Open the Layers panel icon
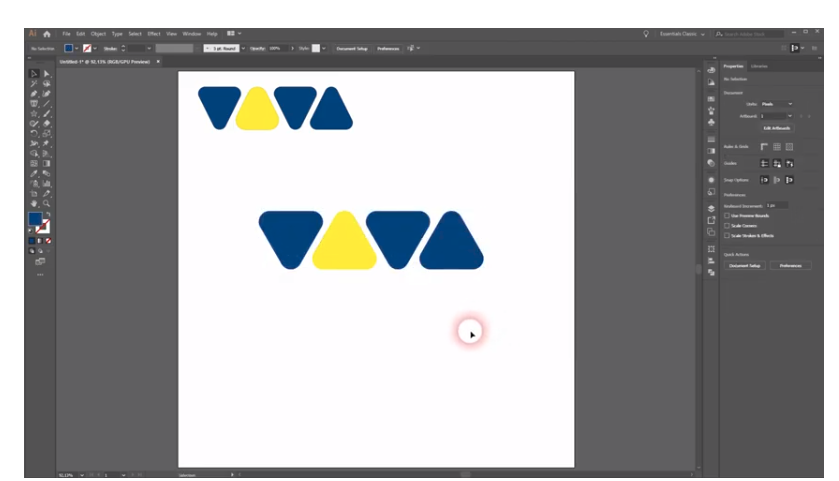The width and height of the screenshot is (839, 481). click(x=711, y=207)
